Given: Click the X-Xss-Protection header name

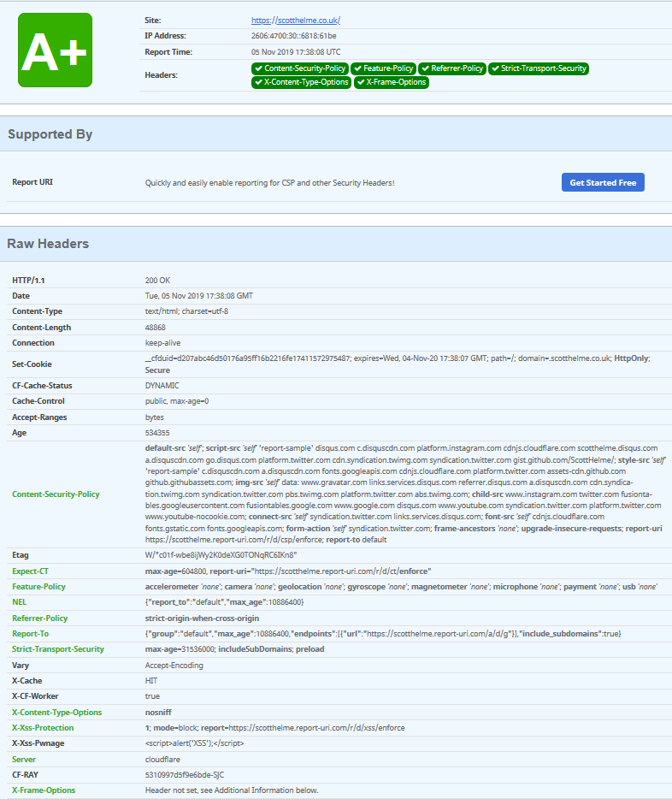Looking at the screenshot, I should coord(43,728).
